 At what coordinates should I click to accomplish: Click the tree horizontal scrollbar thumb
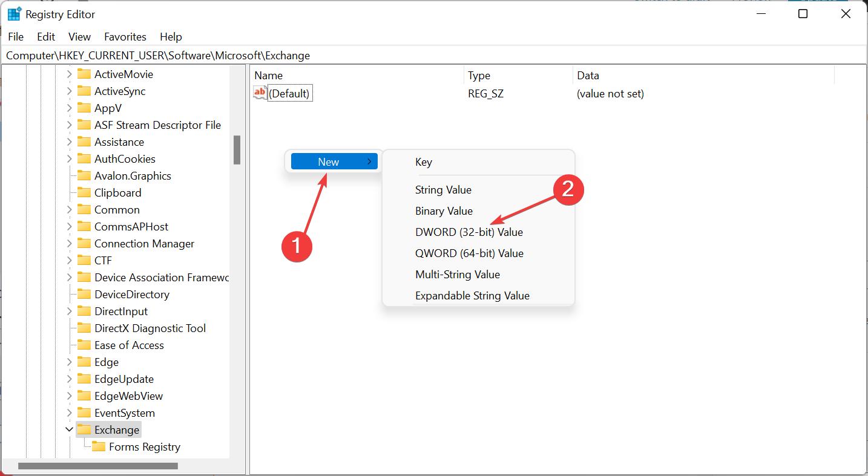click(x=98, y=466)
